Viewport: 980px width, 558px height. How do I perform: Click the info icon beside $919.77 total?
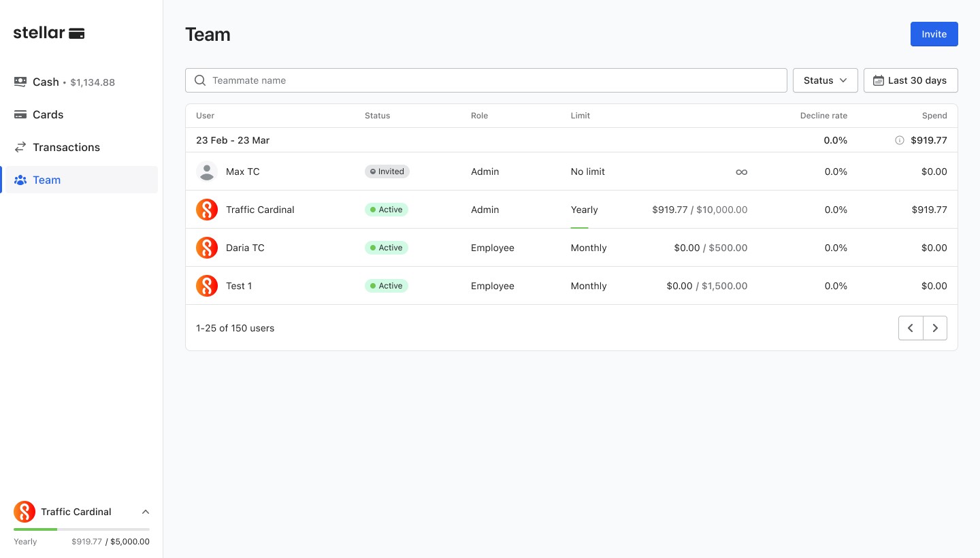[x=900, y=140]
